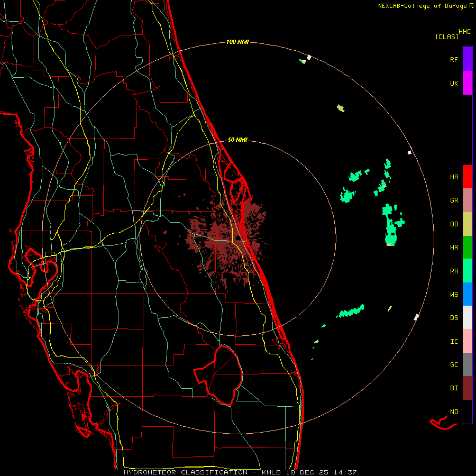Click the RA legend label
The image size is (476, 476).
[x=454, y=271]
